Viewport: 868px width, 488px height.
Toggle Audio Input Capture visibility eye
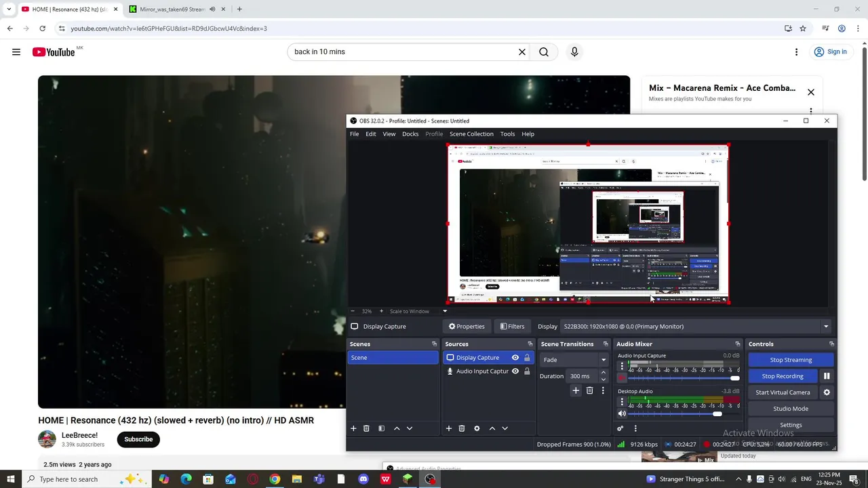click(515, 371)
